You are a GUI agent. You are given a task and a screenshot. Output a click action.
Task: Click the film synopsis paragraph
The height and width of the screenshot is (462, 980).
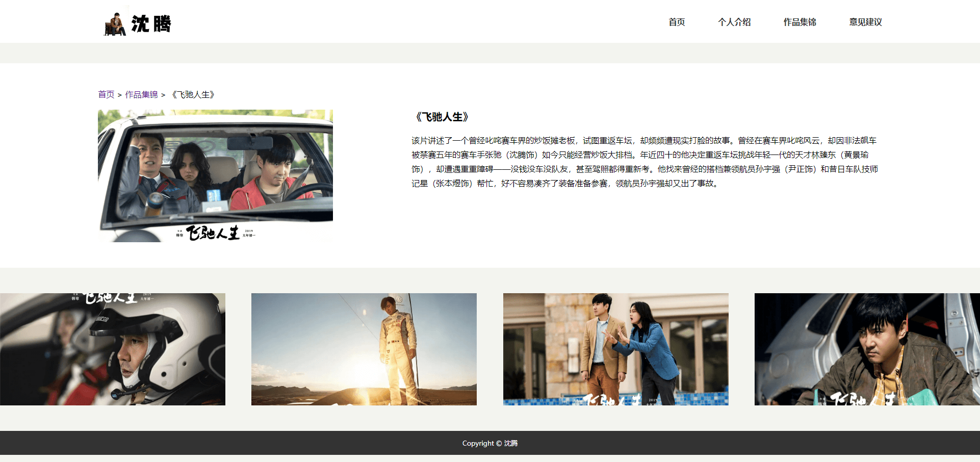click(644, 162)
